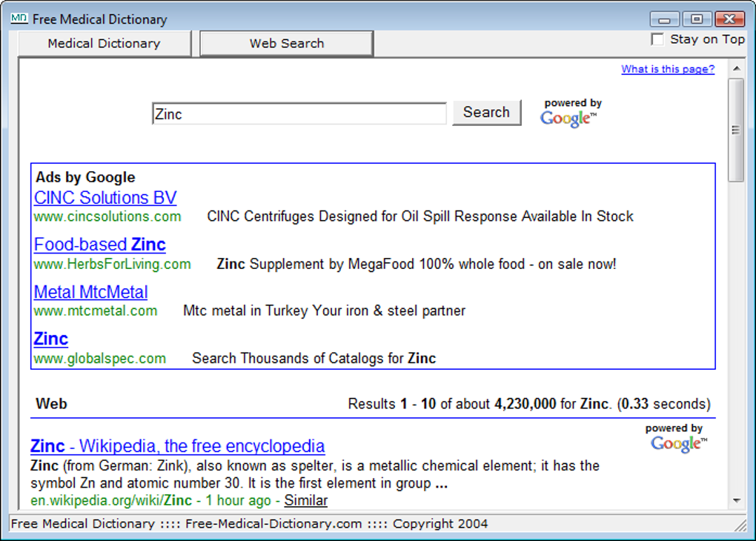Screen dimensions: 756x541
Task: Switch to the Medical Dictionary tab
Action: (x=105, y=44)
